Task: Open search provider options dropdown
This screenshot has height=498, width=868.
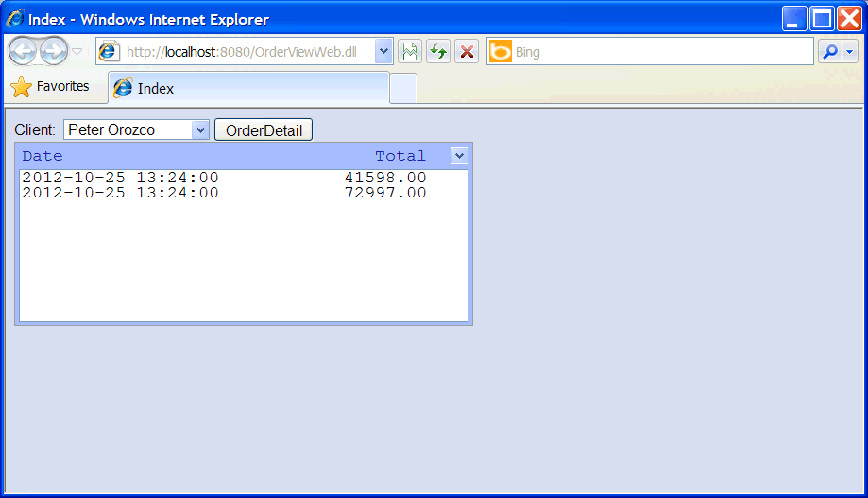Action: [850, 52]
